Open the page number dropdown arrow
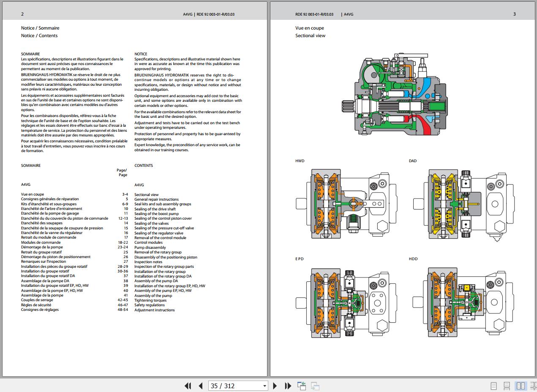The width and height of the screenshot is (537, 392). 265,386
